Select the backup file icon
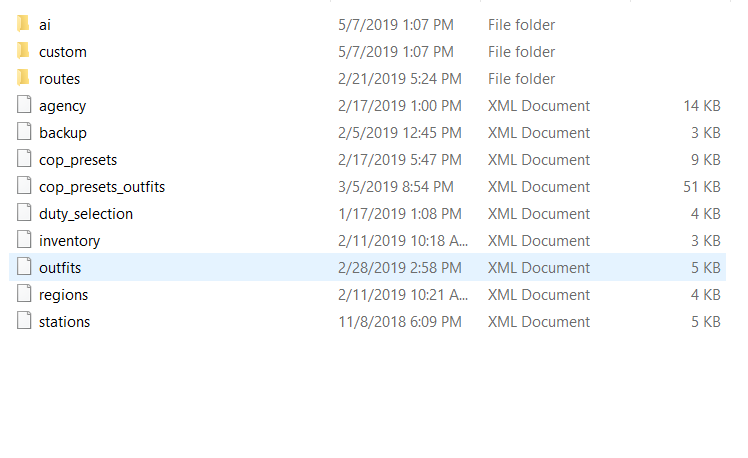748x458 pixels. pos(24,132)
